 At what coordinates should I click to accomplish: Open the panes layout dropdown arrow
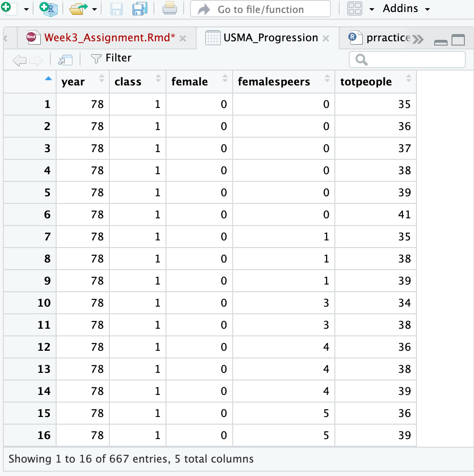pyautogui.click(x=371, y=10)
